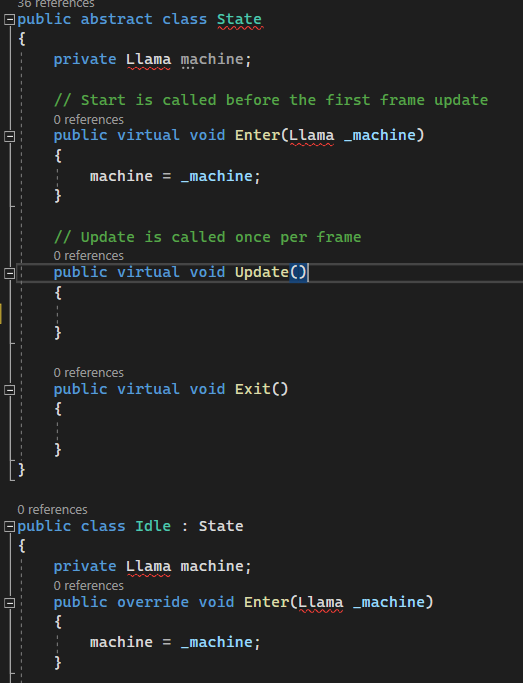Open 0 references CodeLens above virtual Enter

tap(88, 119)
